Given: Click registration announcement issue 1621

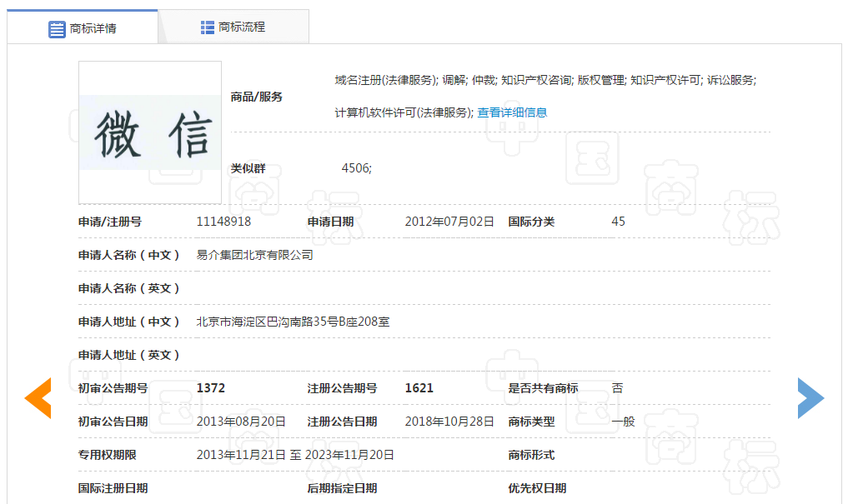Looking at the screenshot, I should point(419,388).
